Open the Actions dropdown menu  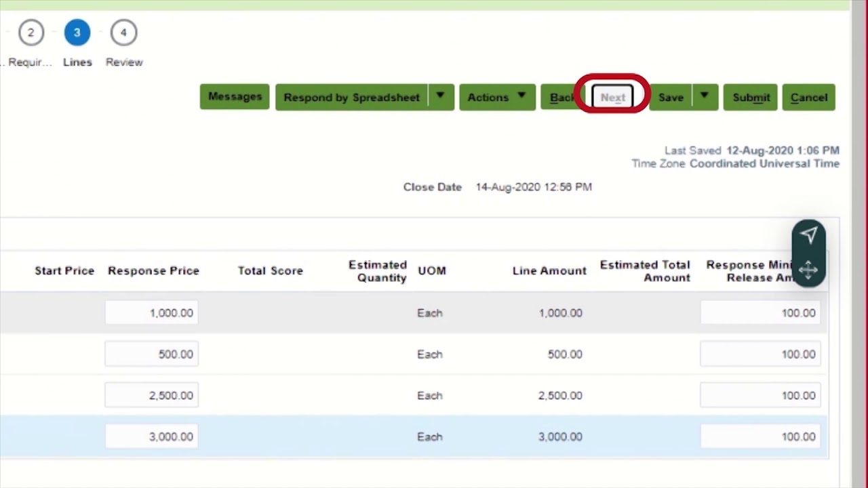point(497,97)
